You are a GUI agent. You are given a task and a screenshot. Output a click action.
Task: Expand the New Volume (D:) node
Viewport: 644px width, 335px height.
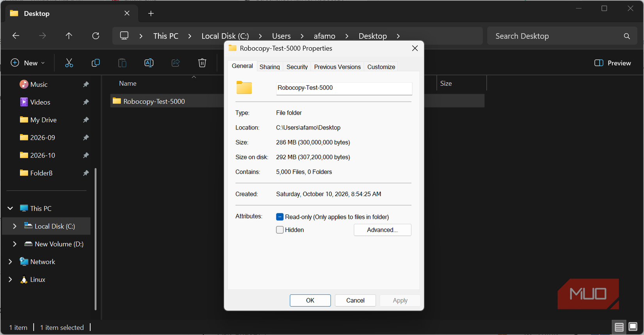(x=15, y=244)
